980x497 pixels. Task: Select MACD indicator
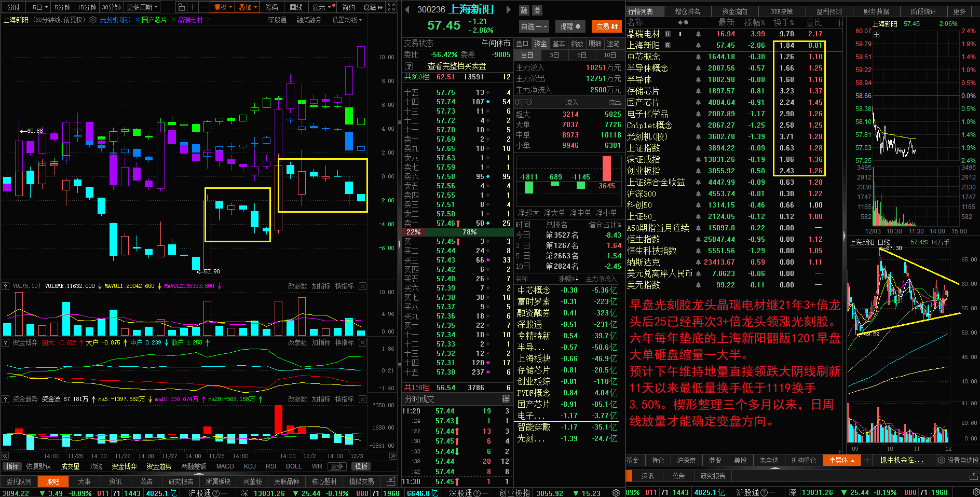[225, 466]
